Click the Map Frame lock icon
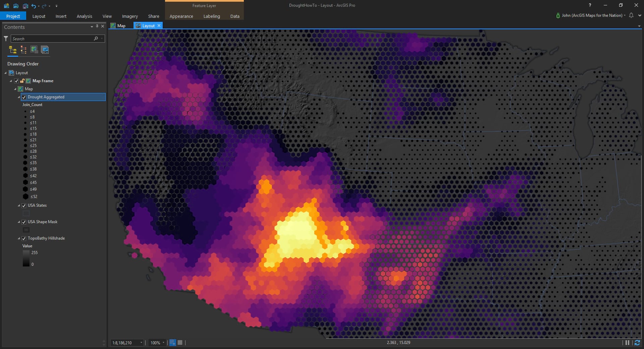 click(x=22, y=81)
